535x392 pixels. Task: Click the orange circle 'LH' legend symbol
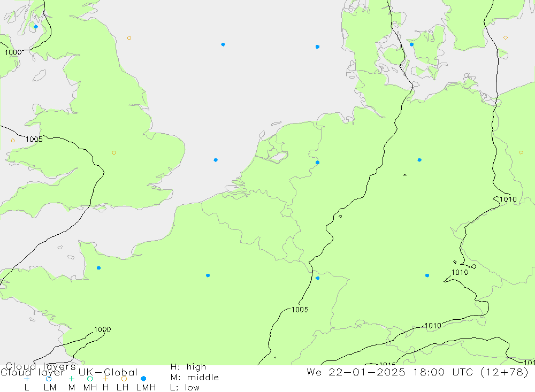coord(124,379)
